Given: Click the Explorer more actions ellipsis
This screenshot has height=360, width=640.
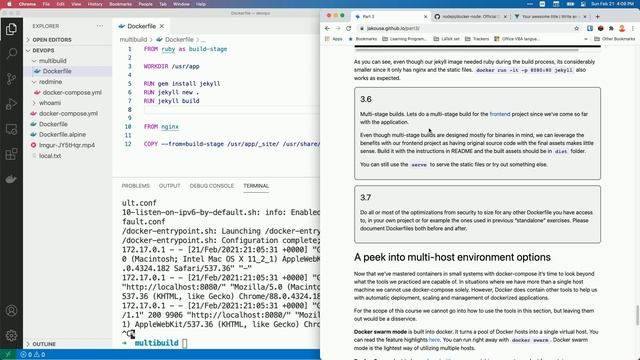Looking at the screenshot, I should point(100,26).
